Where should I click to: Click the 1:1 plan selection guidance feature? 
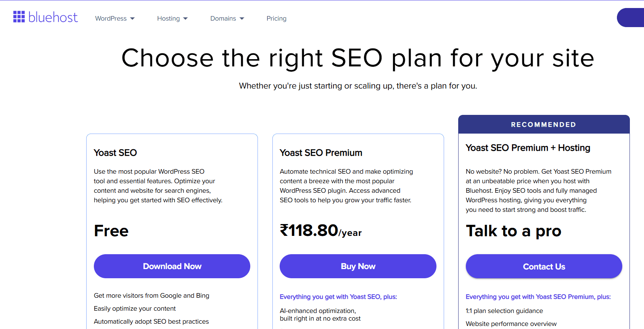[x=505, y=311]
